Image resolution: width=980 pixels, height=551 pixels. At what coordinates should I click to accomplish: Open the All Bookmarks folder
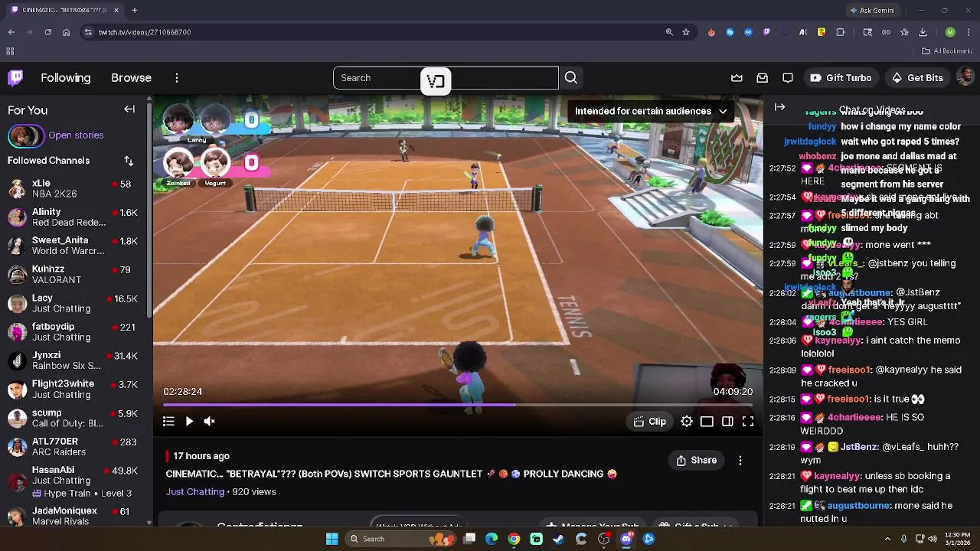(947, 51)
